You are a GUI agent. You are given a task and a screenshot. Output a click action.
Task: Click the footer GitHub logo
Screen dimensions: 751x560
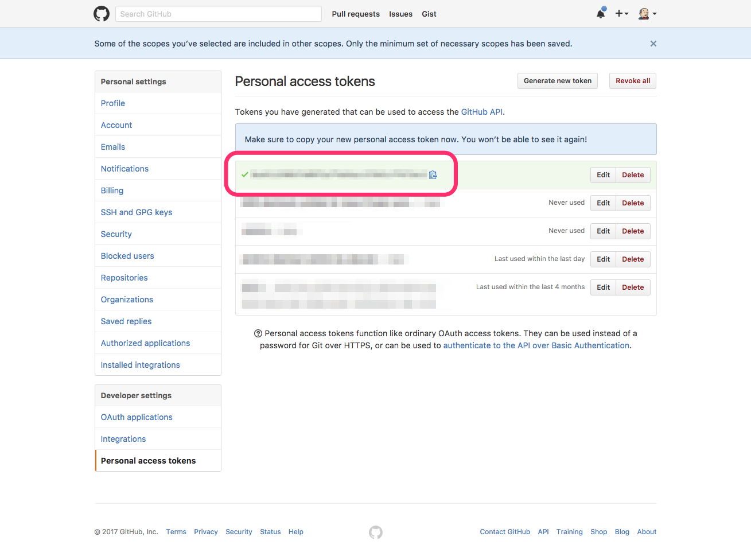376,532
